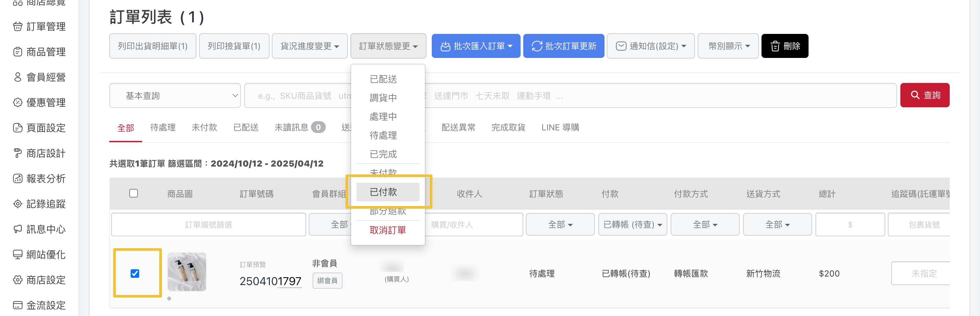Click the 商品管理 sidebar icon
This screenshot has height=316, width=980.
(17, 52)
